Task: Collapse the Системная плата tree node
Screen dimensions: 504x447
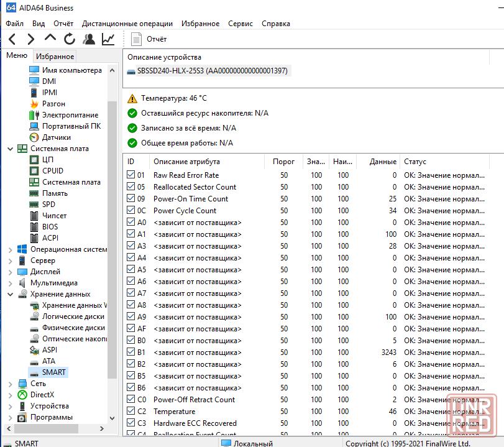Action: tap(10, 149)
